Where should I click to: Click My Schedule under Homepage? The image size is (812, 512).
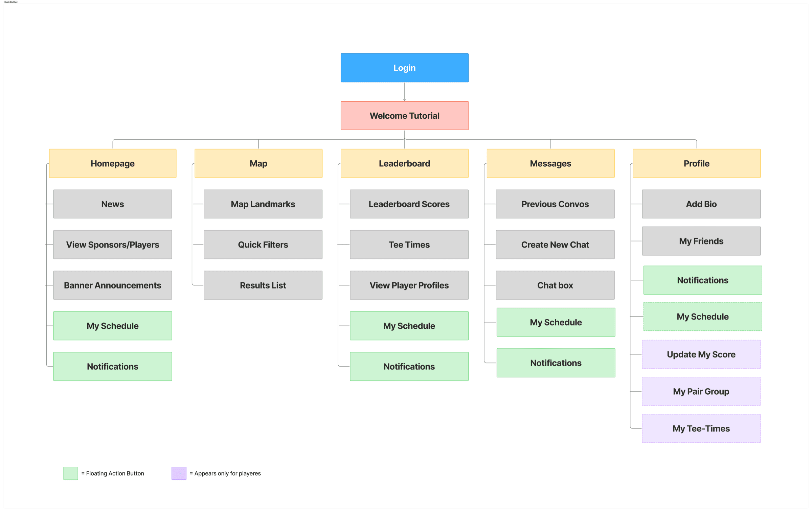click(x=113, y=326)
